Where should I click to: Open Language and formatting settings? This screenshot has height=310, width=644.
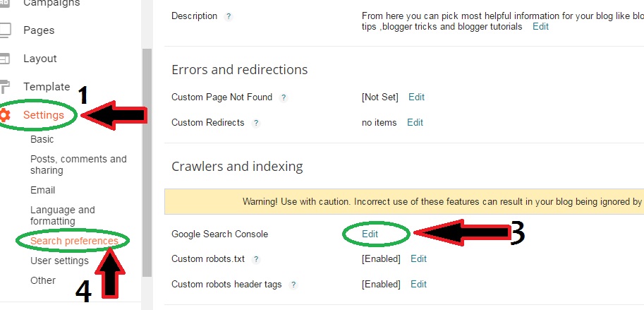tap(63, 215)
